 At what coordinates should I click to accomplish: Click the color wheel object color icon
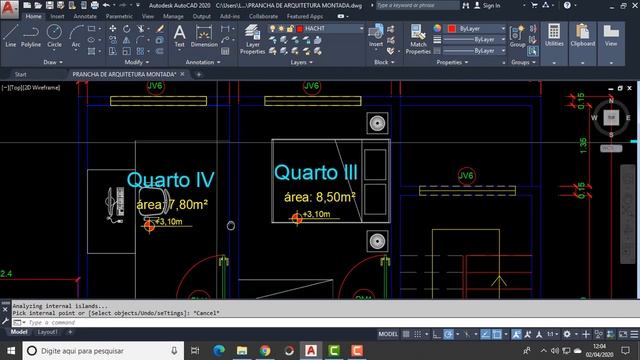[x=437, y=28]
